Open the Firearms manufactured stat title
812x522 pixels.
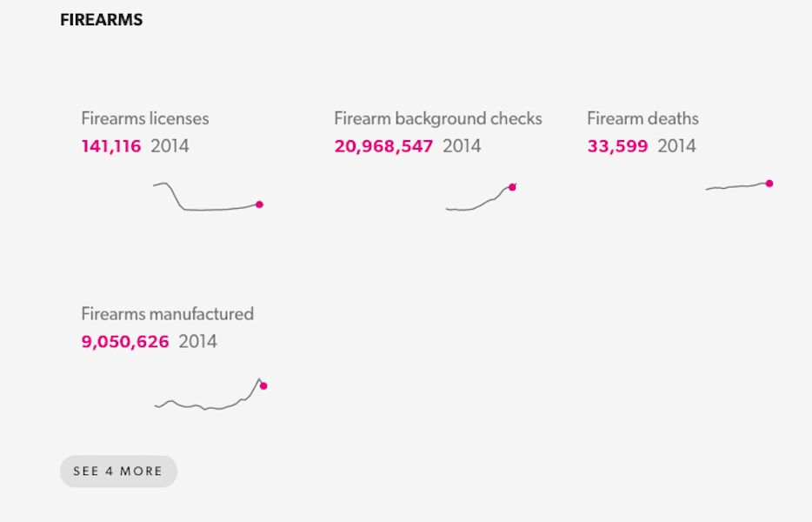point(167,314)
